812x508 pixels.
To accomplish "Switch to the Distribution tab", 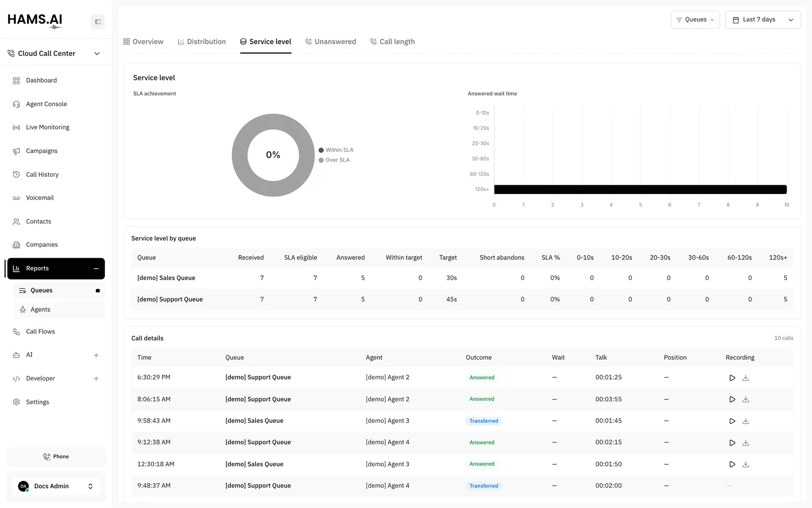I will pyautogui.click(x=201, y=42).
